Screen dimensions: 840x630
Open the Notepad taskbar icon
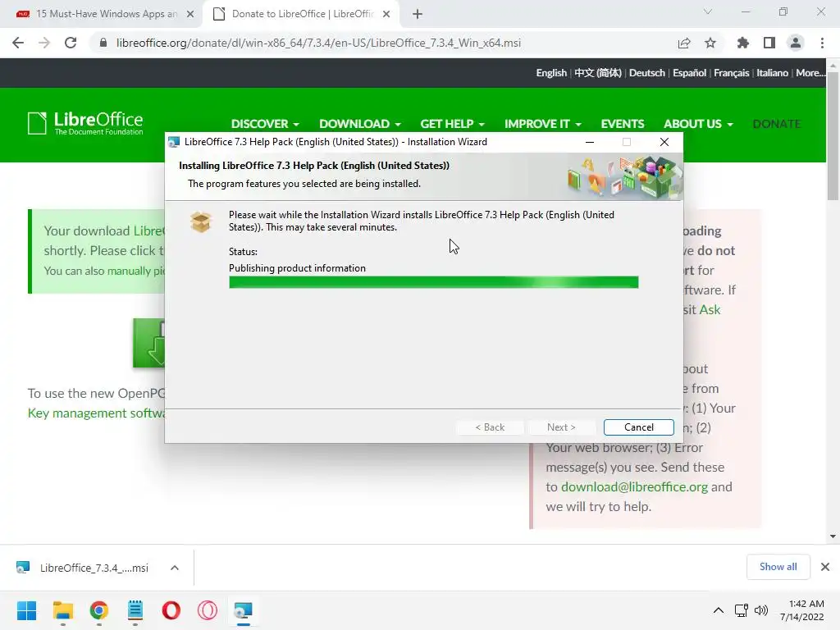coord(135,610)
